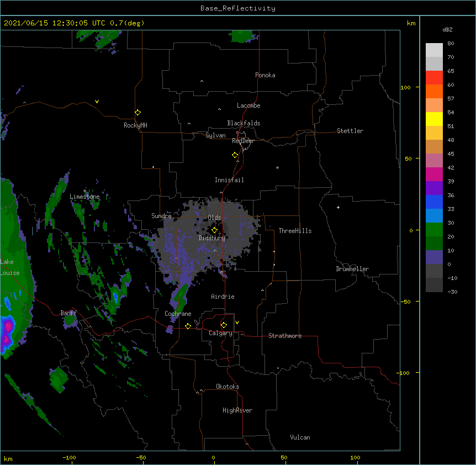
Task: Click the ThreeHills label
Action: (295, 231)
